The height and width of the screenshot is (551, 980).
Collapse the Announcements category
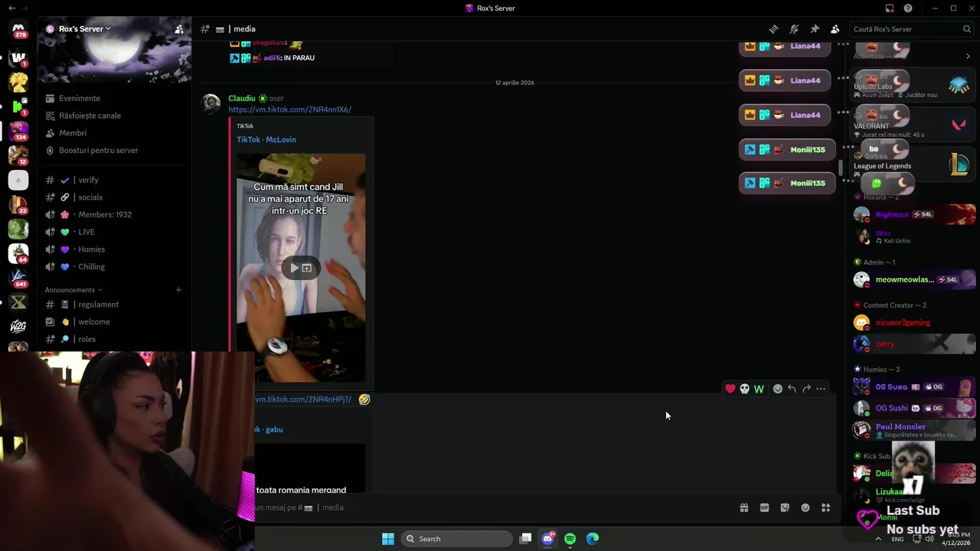pyautogui.click(x=73, y=290)
